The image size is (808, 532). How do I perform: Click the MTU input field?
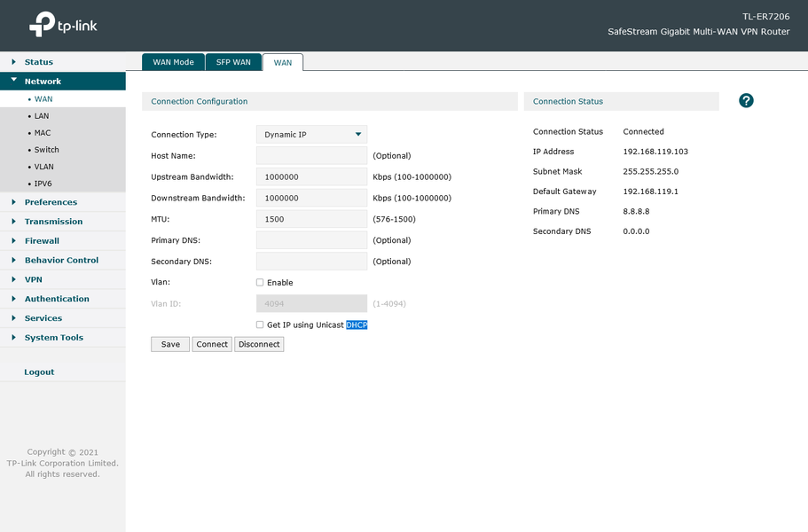pos(311,219)
